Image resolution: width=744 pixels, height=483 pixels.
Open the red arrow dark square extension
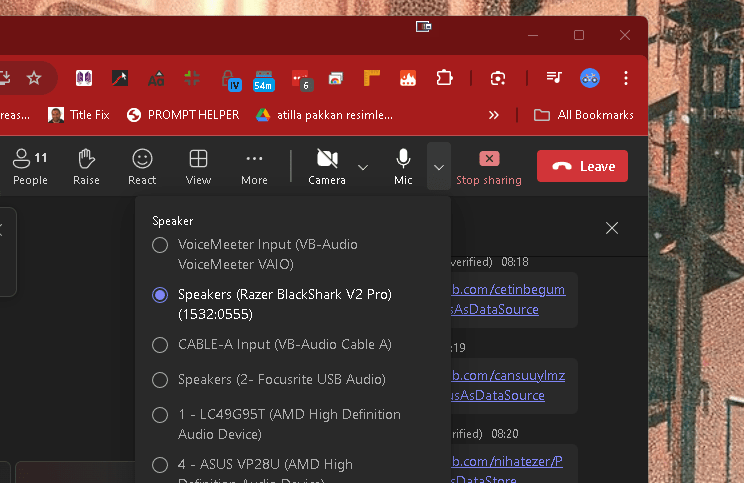pos(120,78)
